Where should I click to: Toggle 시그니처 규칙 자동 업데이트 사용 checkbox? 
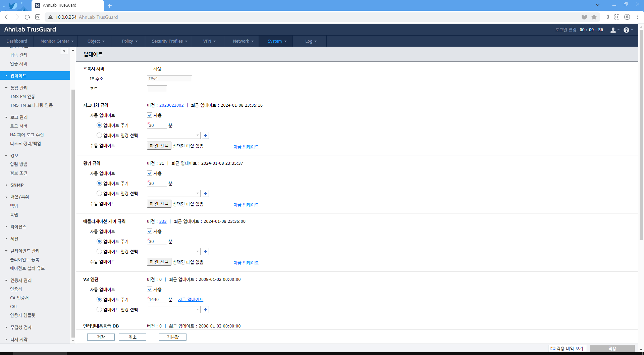pos(150,115)
